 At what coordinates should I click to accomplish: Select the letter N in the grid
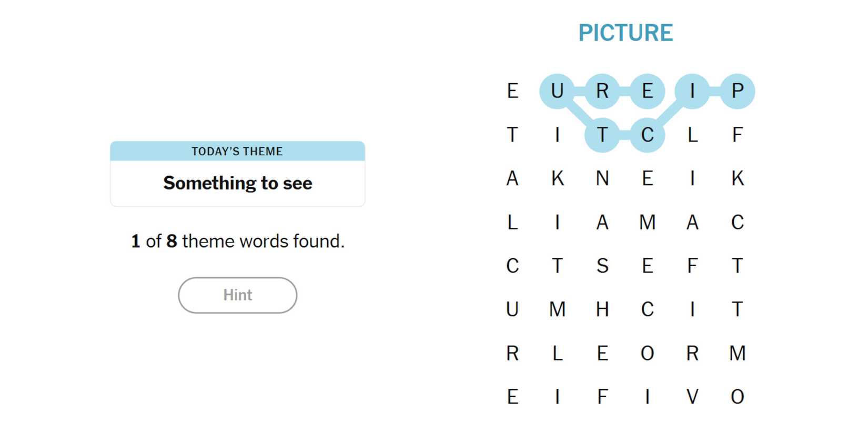(602, 178)
